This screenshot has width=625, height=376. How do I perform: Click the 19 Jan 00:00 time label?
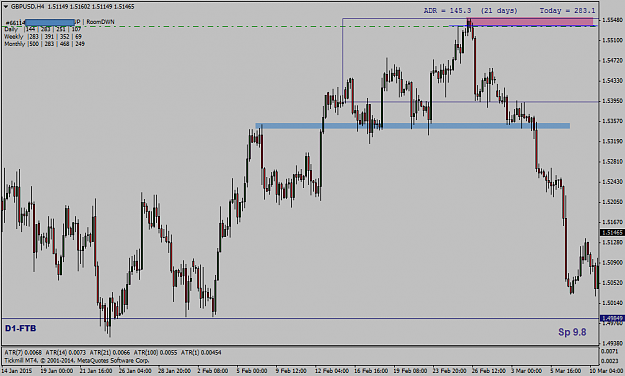pos(56,371)
